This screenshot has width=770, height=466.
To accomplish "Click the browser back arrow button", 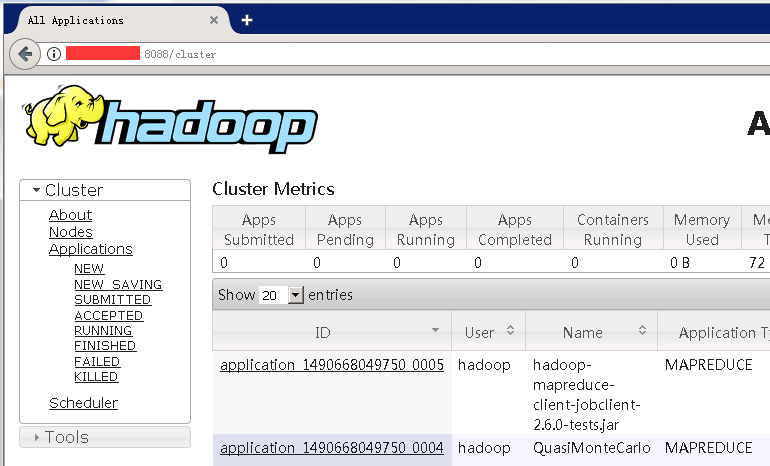I will (x=25, y=54).
